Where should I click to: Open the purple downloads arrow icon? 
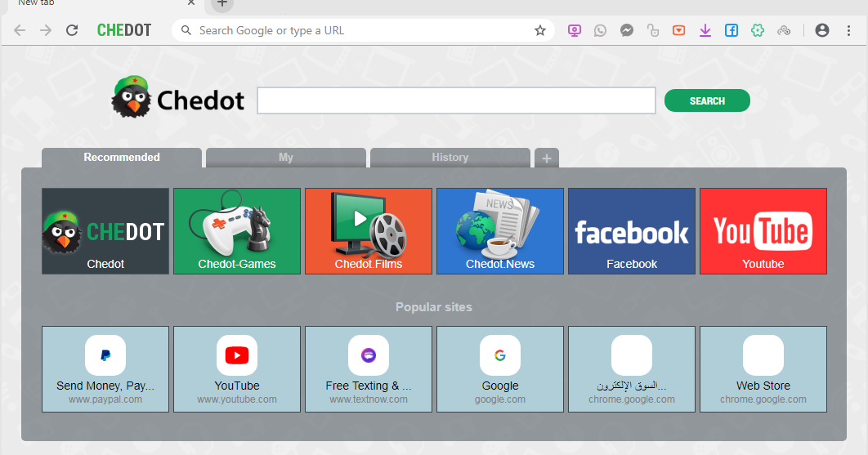705,30
